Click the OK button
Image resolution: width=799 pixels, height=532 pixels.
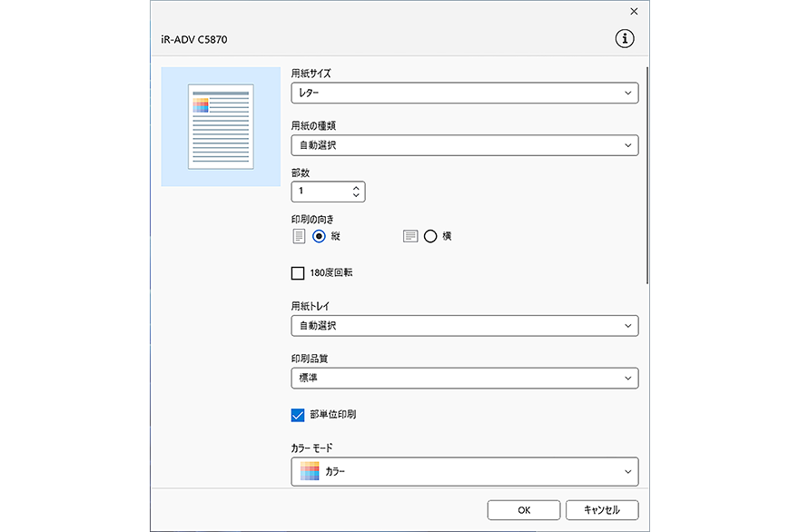click(x=524, y=509)
